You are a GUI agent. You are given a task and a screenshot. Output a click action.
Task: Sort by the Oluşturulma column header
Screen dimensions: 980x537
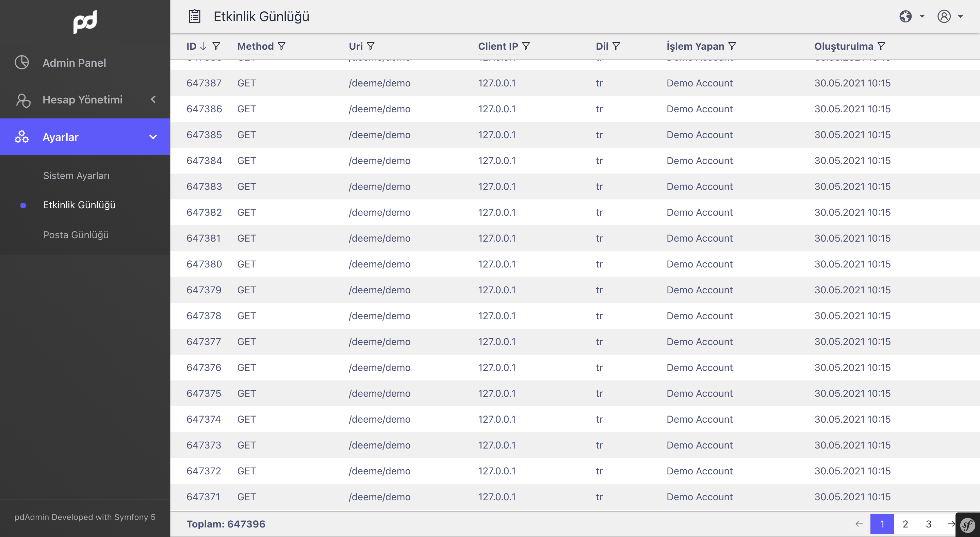tap(844, 46)
